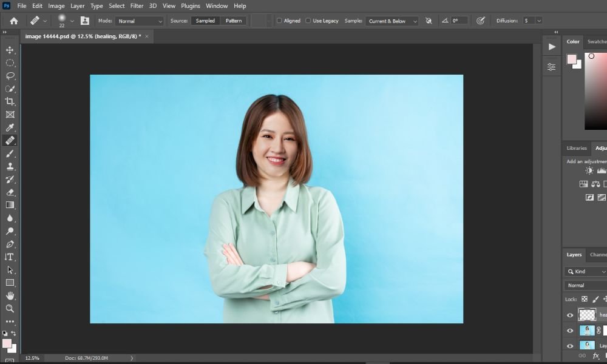Select the Brush tool
This screenshot has width=607, height=364.
tap(10, 153)
